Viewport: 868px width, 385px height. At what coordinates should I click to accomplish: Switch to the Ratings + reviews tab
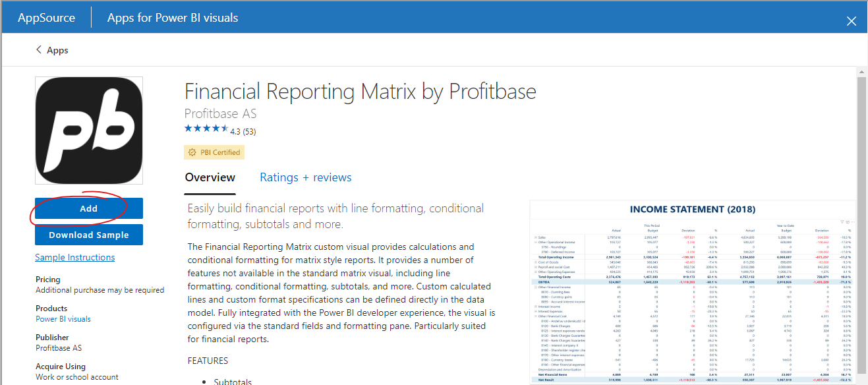(305, 177)
